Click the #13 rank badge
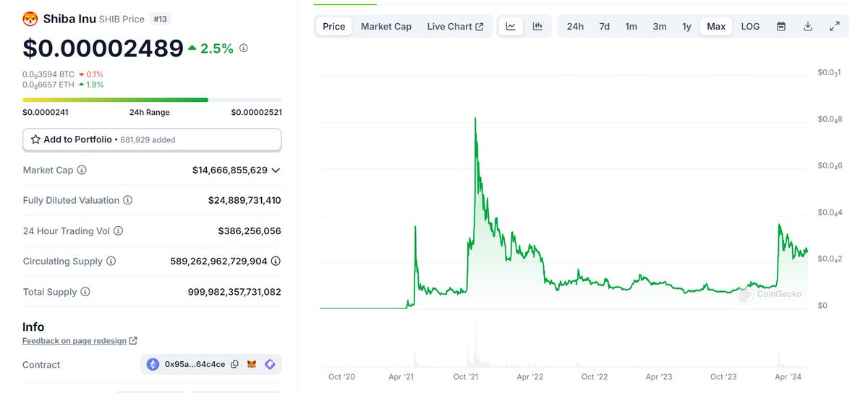 click(x=161, y=19)
